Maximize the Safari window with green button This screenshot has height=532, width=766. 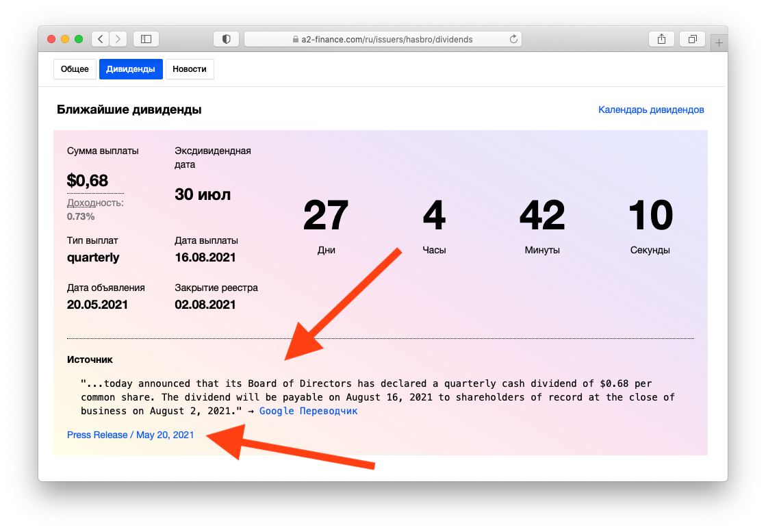click(x=79, y=39)
